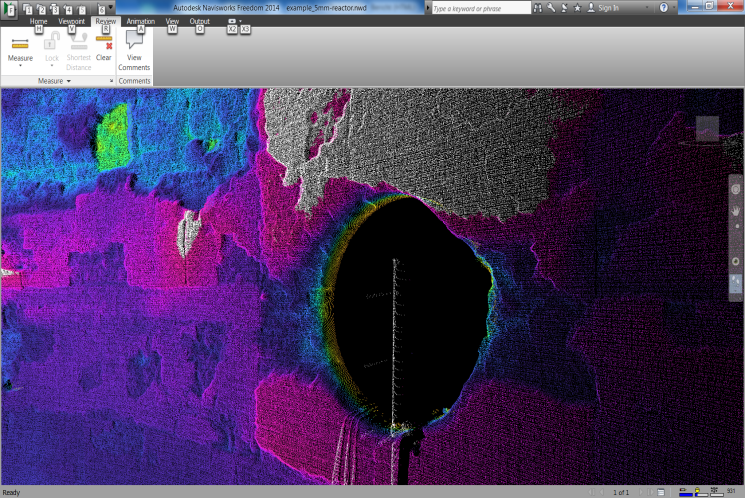The height and width of the screenshot is (498, 745).
Task: Open the Help question mark icon
Action: pyautogui.click(x=663, y=7)
